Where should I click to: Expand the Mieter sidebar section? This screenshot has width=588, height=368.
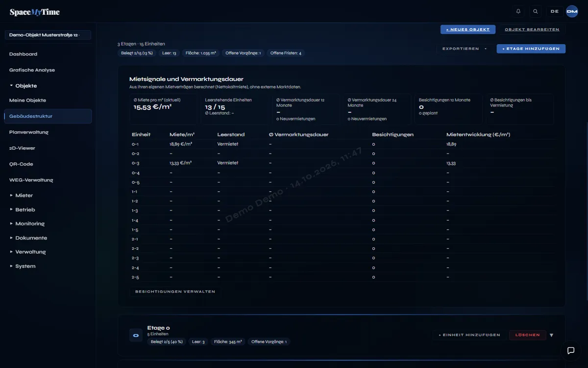[x=24, y=195]
